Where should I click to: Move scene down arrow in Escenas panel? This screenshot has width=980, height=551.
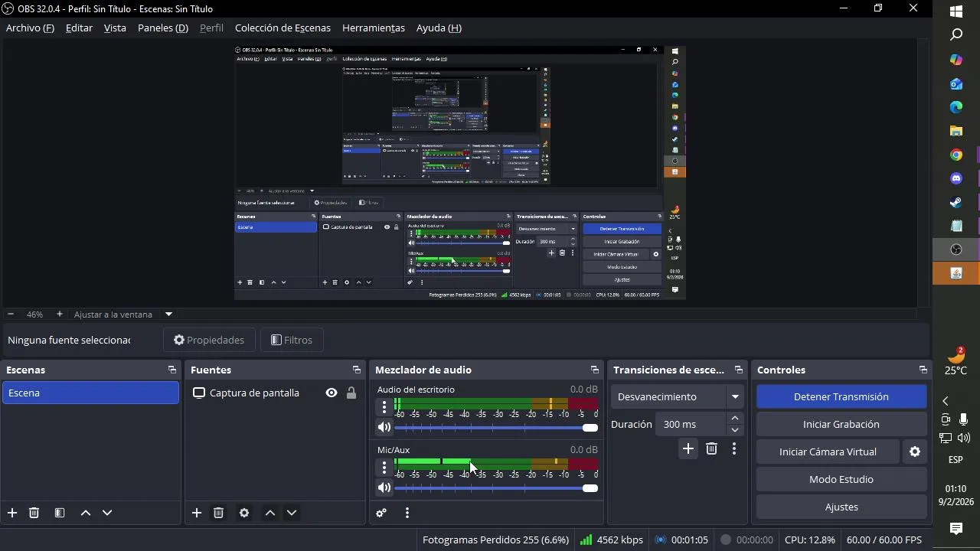[107, 513]
